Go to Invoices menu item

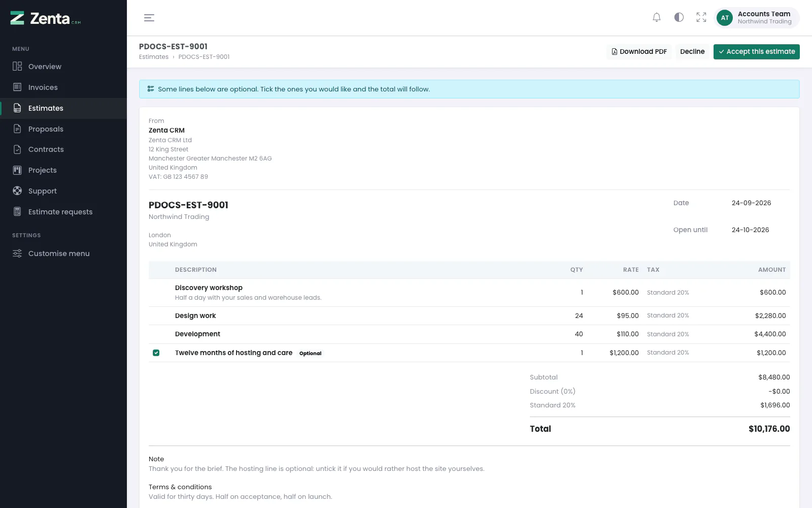[x=43, y=87]
